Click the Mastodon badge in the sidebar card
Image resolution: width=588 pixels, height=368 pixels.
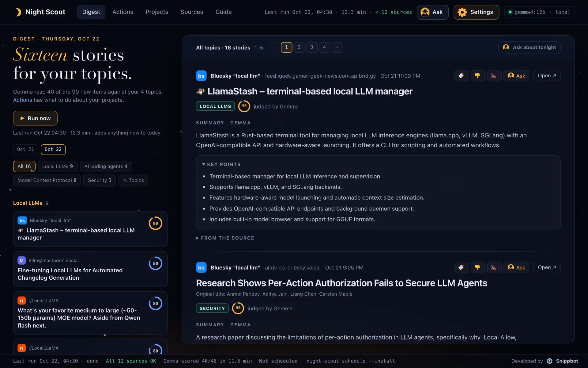[x=21, y=260]
